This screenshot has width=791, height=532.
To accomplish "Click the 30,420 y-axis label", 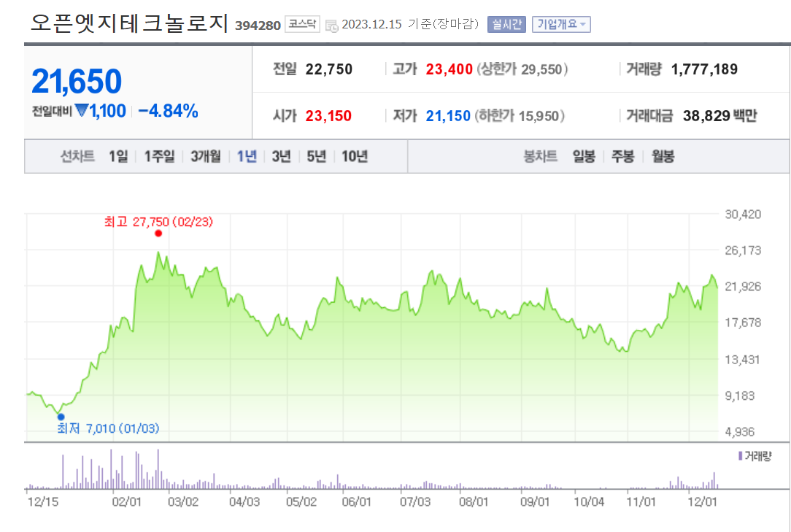I will [743, 214].
